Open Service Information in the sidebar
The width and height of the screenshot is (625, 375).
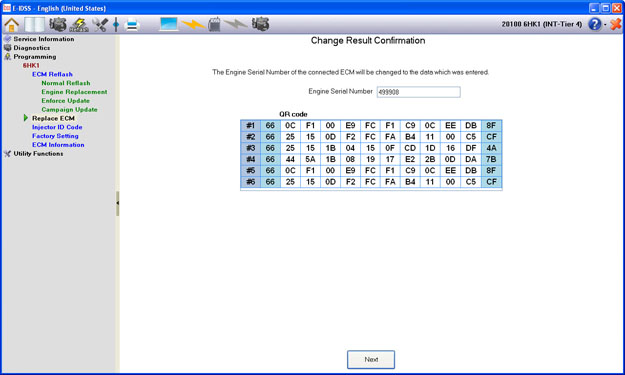pos(44,39)
